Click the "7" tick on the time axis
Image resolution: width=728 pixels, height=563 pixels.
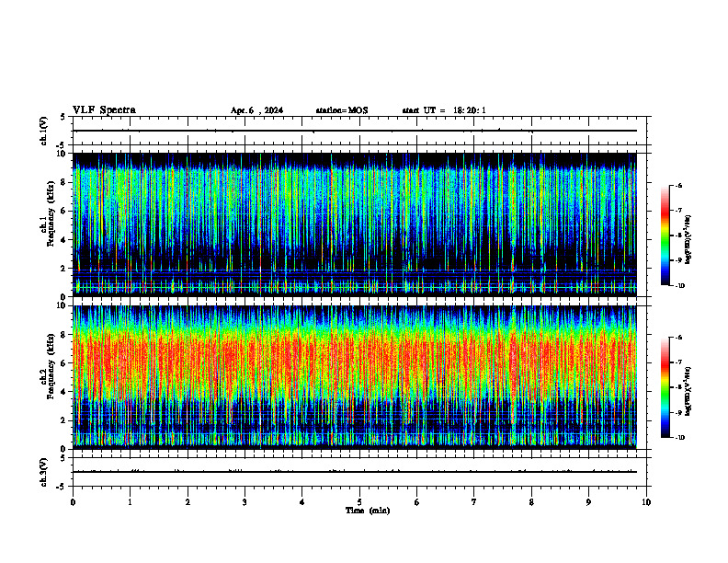point(474,502)
